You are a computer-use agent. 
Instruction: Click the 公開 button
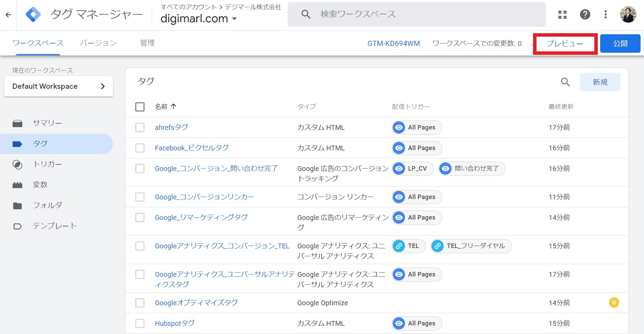[x=620, y=44]
